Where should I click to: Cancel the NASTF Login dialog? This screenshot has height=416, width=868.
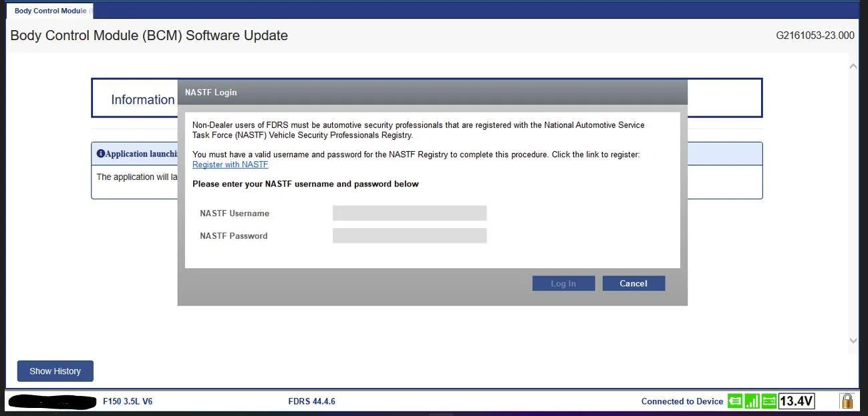[x=633, y=284]
